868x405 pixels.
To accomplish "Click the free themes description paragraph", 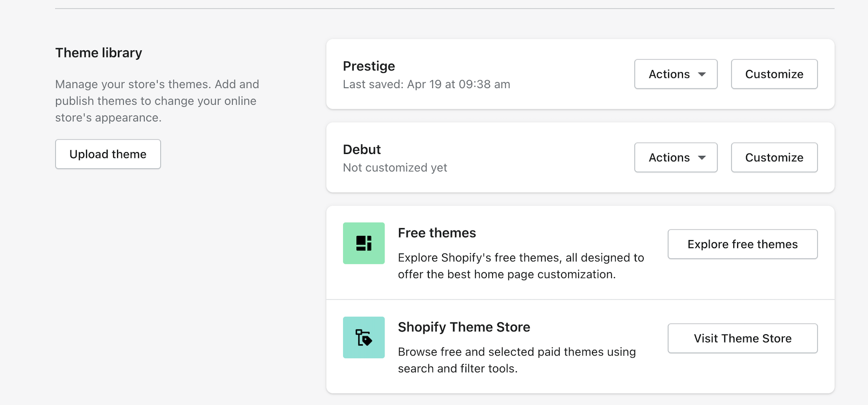I will click(x=520, y=266).
